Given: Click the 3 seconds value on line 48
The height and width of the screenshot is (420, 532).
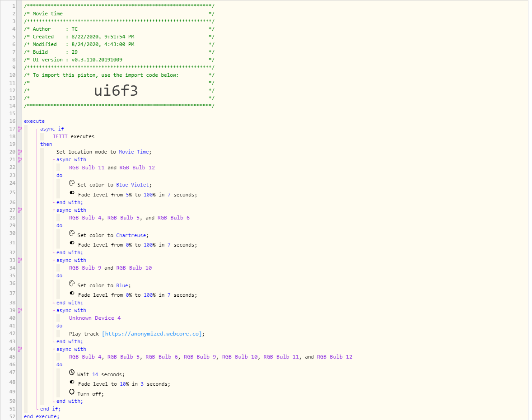Looking at the screenshot, I should pyautogui.click(x=142, y=384).
